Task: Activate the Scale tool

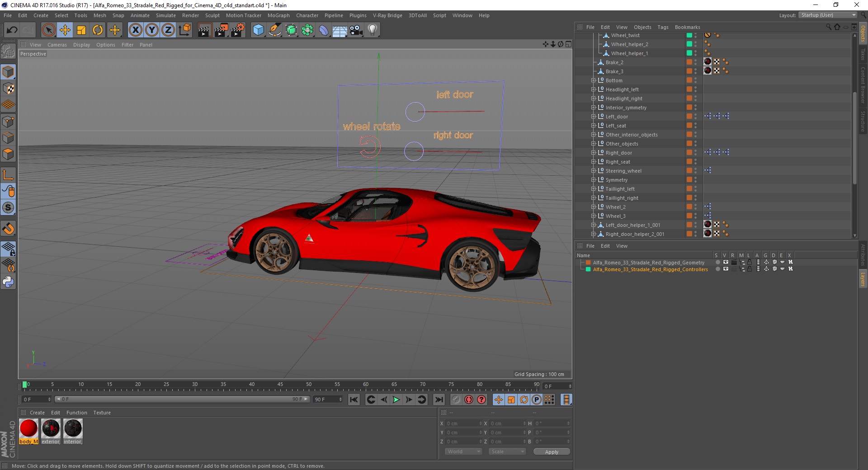Action: pos(81,30)
